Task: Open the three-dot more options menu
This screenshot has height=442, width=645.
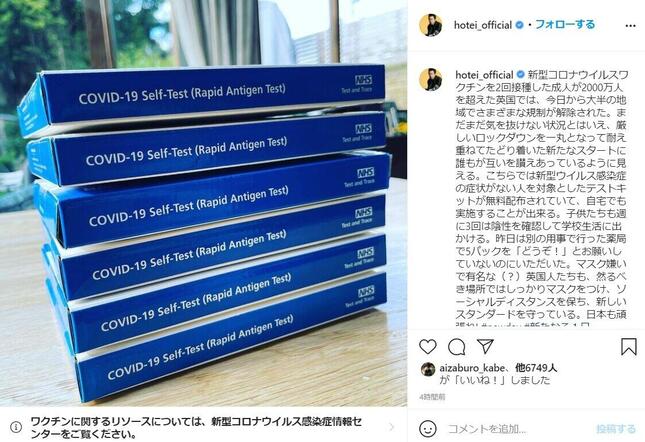Action: pyautogui.click(x=630, y=25)
